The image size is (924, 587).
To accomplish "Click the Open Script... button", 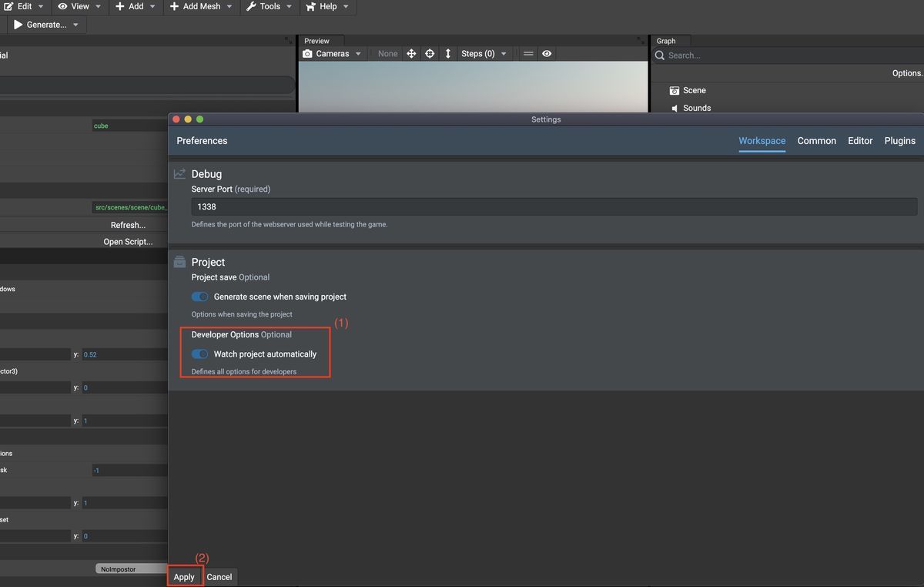I will pos(128,241).
